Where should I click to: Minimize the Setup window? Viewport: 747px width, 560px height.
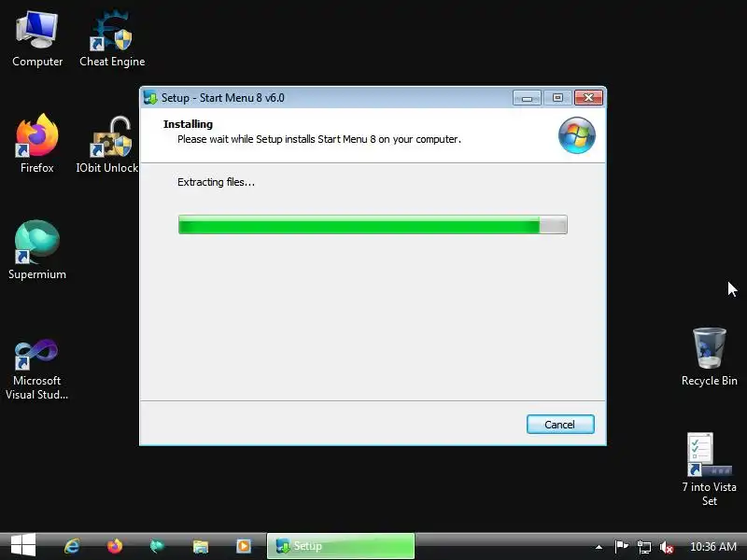(527, 98)
